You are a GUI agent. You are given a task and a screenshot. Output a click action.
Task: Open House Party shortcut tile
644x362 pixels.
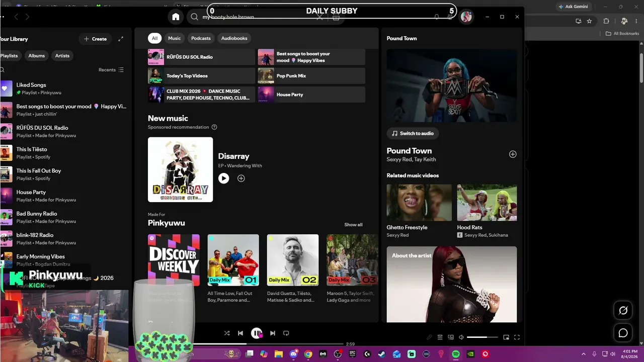click(x=311, y=95)
